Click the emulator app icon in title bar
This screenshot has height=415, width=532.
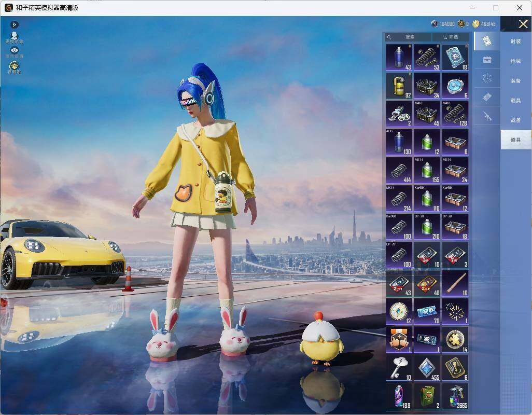[8, 8]
